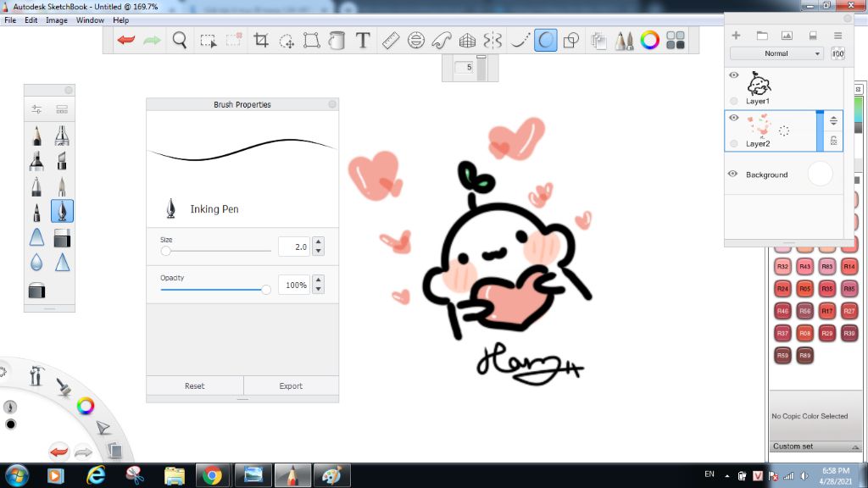Show hidden system tray icons arrow
The image size is (868, 488).
(726, 476)
